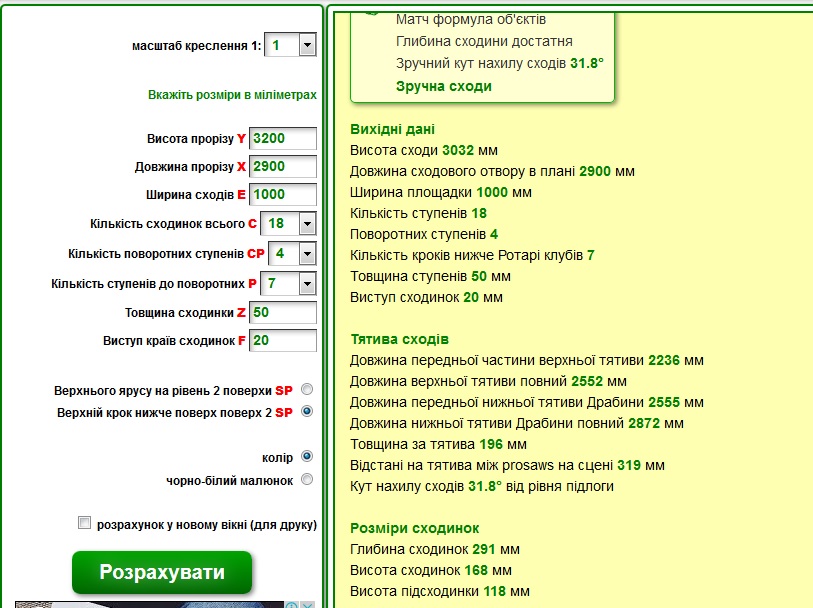The image size is (813, 608).
Task: Click the Виступ країв сходинок F input field
Action: coord(283,340)
